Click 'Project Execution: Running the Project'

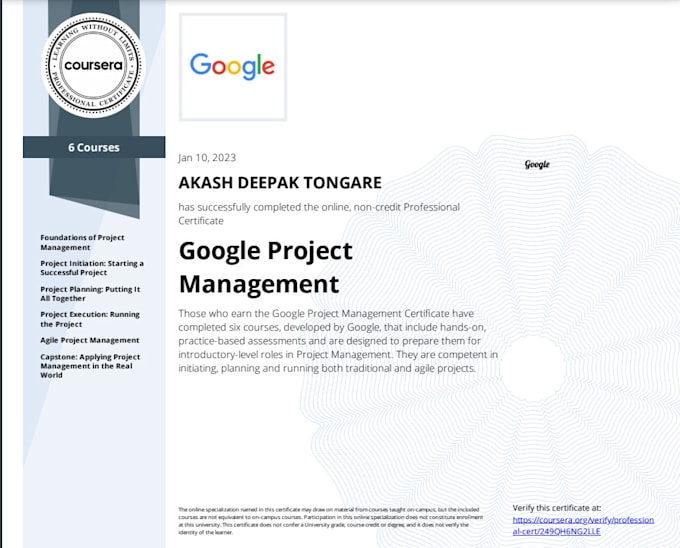pyautogui.click(x=90, y=319)
